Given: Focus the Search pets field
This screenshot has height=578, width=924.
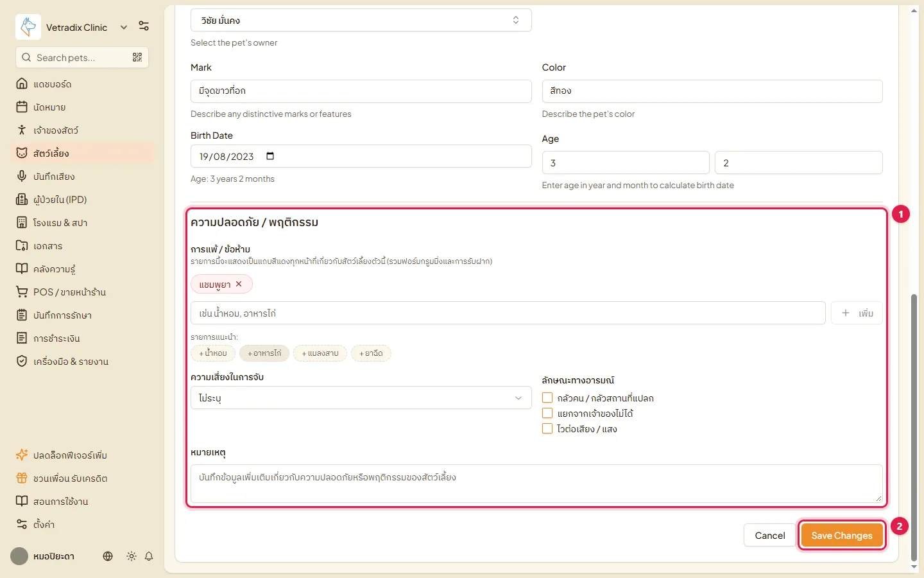Looking at the screenshot, I should pyautogui.click(x=81, y=57).
